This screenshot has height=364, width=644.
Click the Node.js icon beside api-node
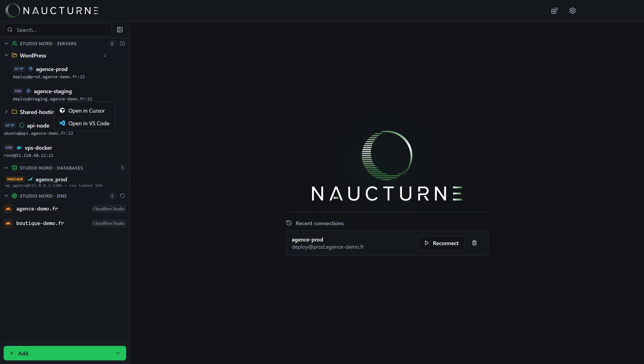tap(22, 125)
